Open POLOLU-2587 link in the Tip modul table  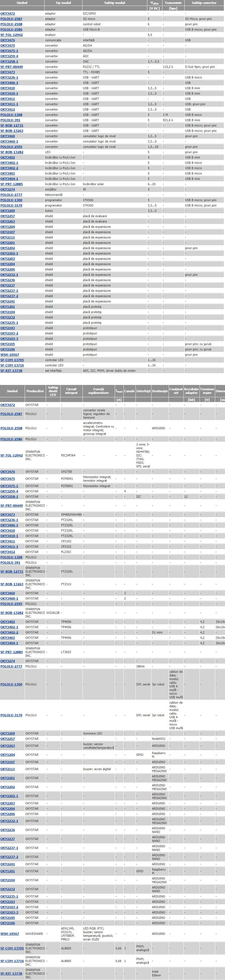12,19
